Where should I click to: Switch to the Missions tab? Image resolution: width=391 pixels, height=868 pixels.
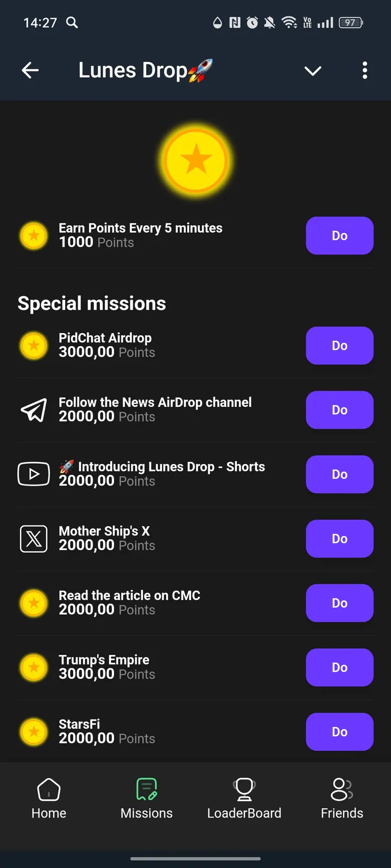147,797
